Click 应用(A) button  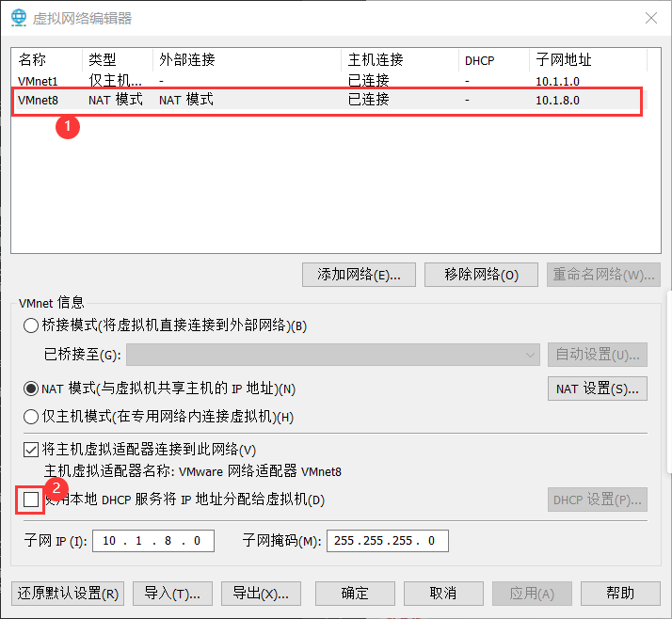(x=532, y=594)
